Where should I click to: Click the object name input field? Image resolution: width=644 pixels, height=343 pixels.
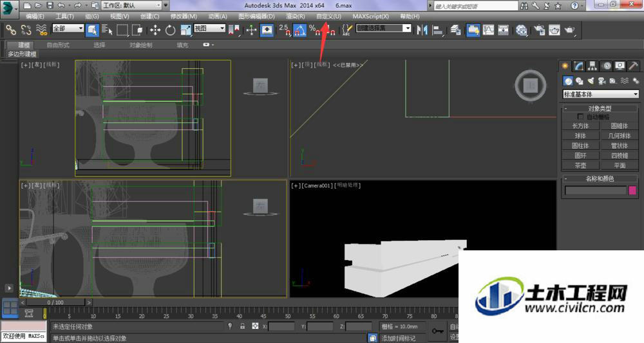pos(596,190)
